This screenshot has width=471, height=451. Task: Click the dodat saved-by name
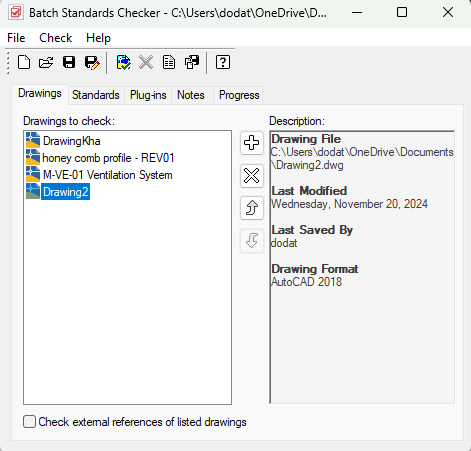[x=284, y=243]
